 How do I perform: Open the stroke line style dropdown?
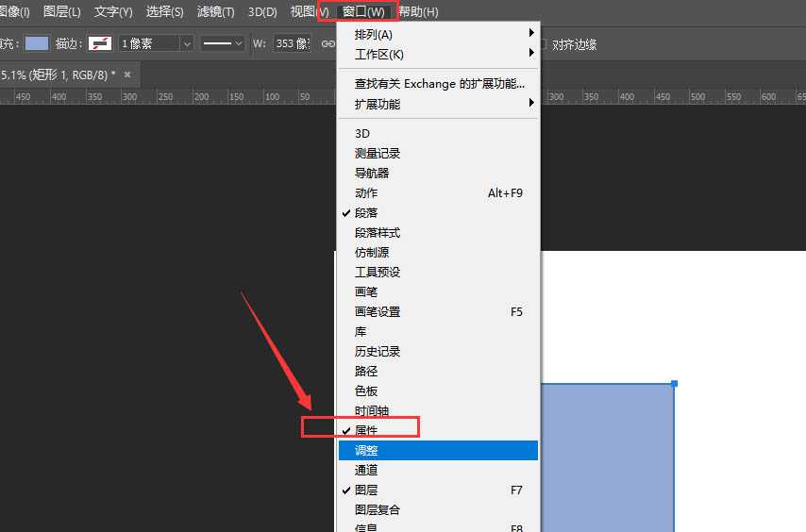[x=224, y=43]
